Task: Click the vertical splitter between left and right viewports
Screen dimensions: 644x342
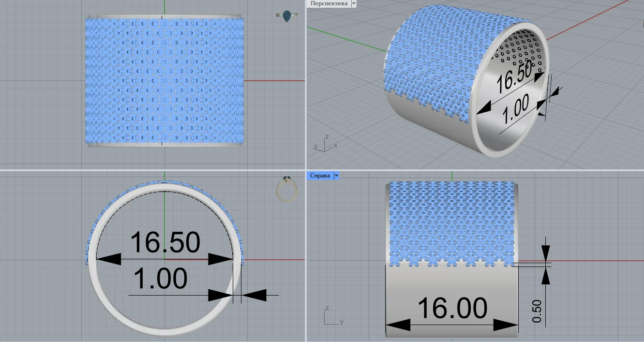Action: coord(306,171)
